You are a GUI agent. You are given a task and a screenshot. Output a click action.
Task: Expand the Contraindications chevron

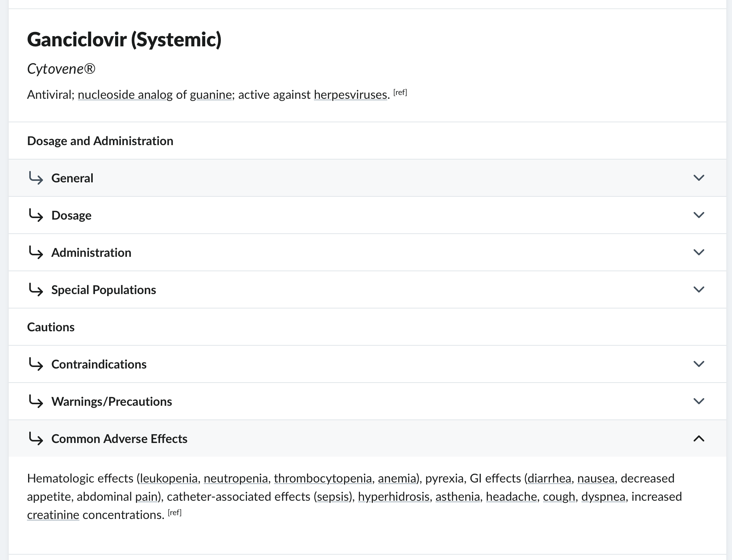(x=699, y=364)
